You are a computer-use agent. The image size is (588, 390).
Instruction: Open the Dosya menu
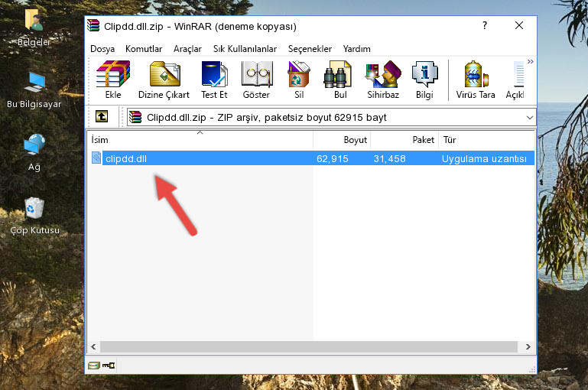102,49
